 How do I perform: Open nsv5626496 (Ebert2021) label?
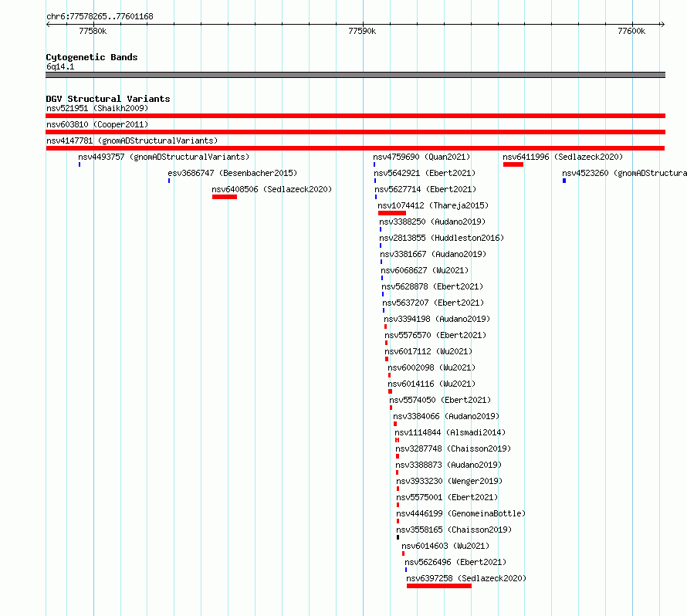coord(455,562)
